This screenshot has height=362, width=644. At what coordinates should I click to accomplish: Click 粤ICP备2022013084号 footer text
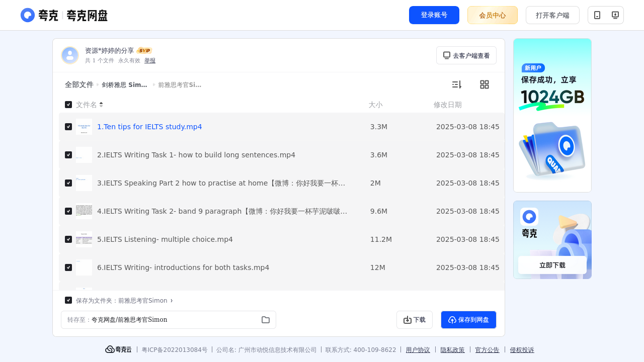(x=175, y=350)
